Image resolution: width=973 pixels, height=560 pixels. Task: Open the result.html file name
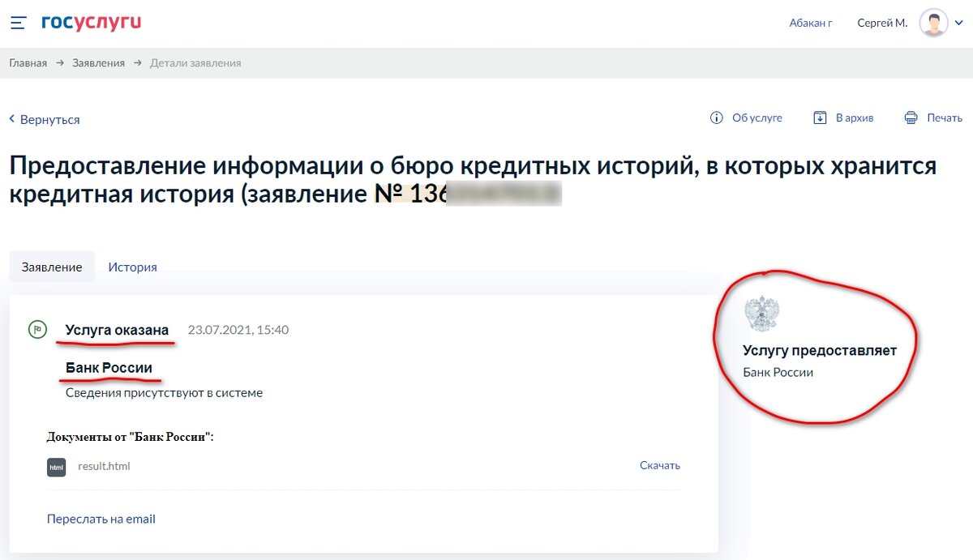104,466
